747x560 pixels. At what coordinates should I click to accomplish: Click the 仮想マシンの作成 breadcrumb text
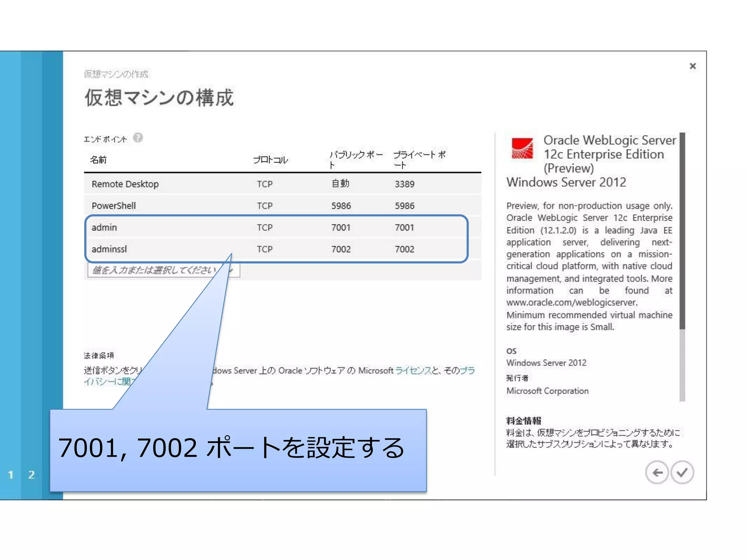click(x=116, y=74)
